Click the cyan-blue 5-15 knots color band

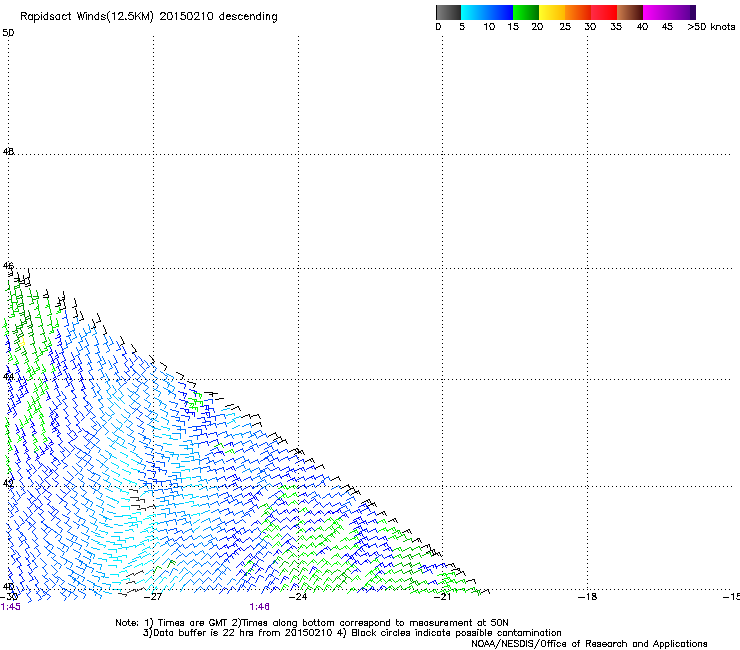pyautogui.click(x=487, y=12)
